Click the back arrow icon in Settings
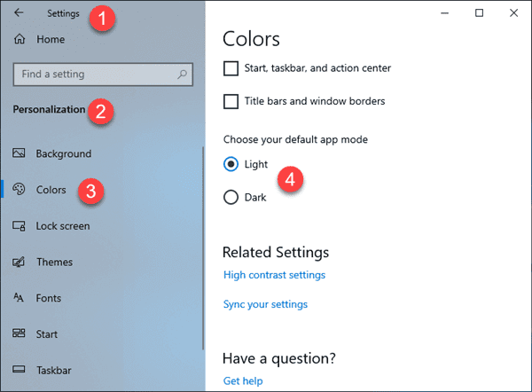This screenshot has width=532, height=392. pos(20,13)
